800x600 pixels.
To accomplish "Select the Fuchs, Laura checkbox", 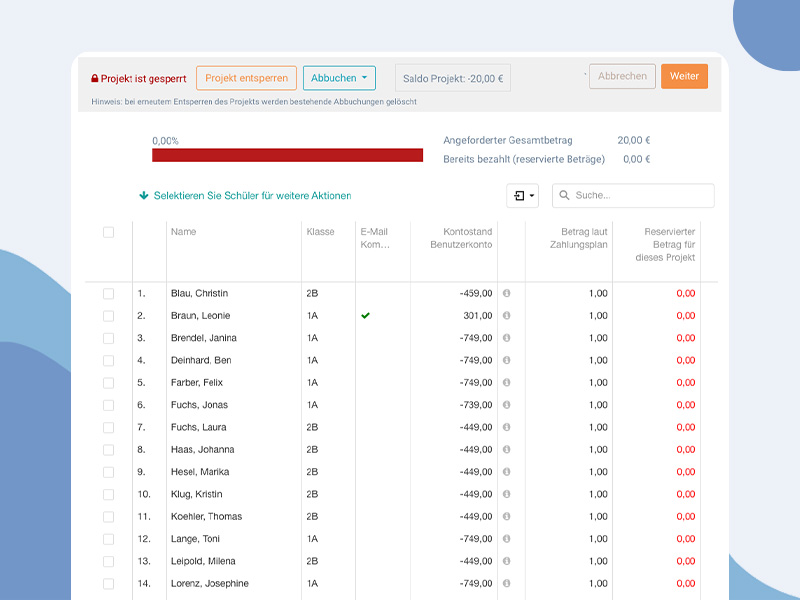I will (108, 427).
